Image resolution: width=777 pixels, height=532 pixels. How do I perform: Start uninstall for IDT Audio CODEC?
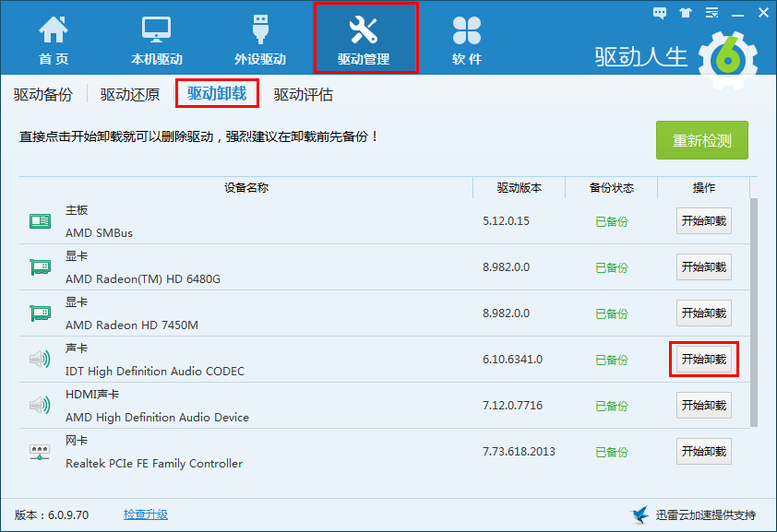coord(704,359)
